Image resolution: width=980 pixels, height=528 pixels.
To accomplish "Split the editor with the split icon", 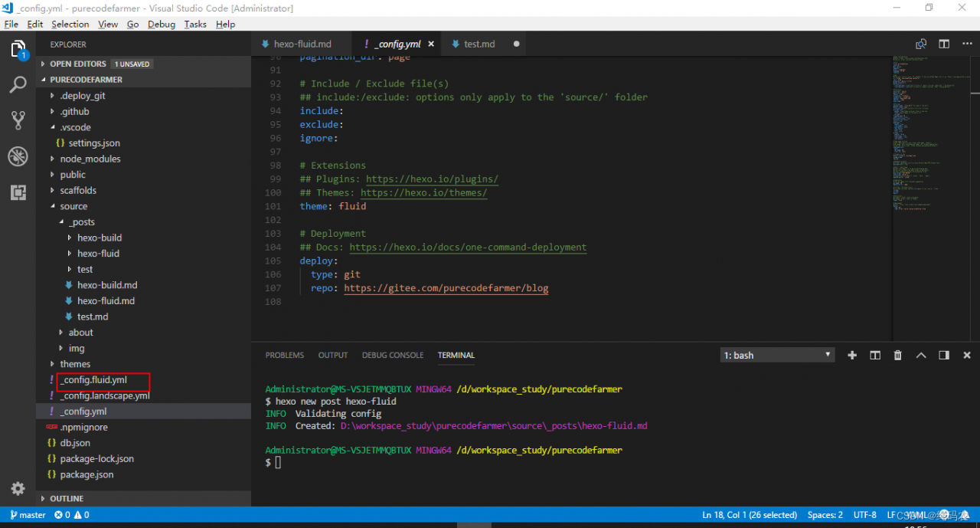I will pos(944,44).
